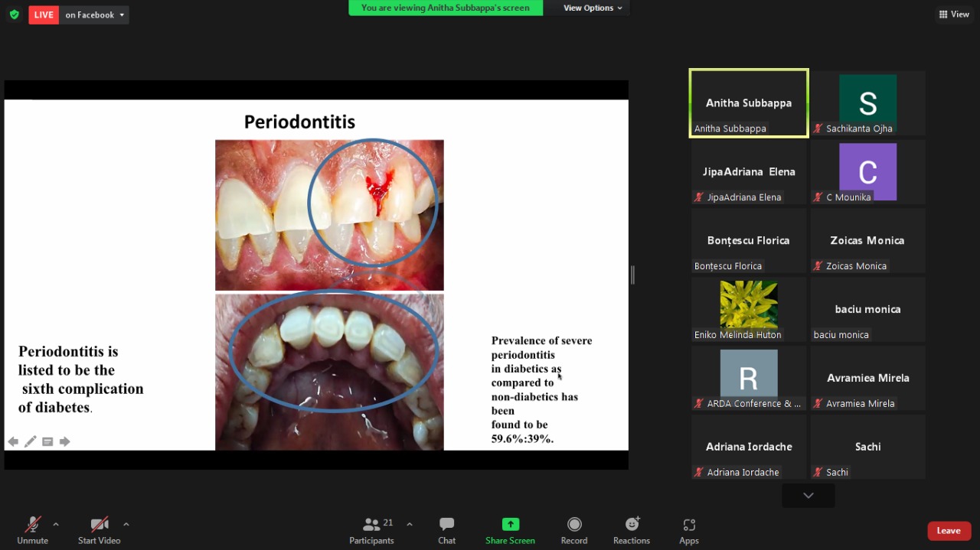Select Bonțescu Florica's video tile

(749, 241)
